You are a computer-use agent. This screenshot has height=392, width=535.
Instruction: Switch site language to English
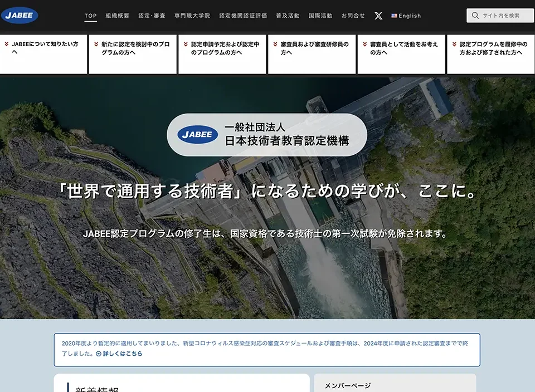click(x=410, y=16)
